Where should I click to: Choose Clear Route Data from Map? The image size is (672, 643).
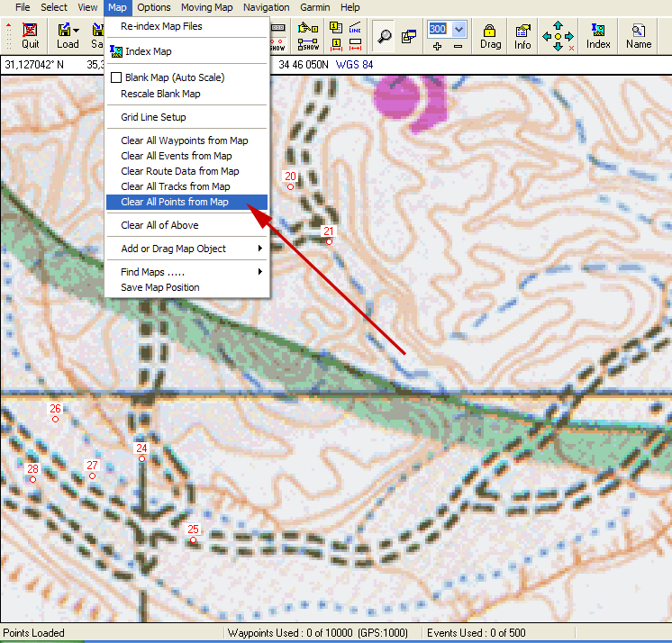point(186,171)
